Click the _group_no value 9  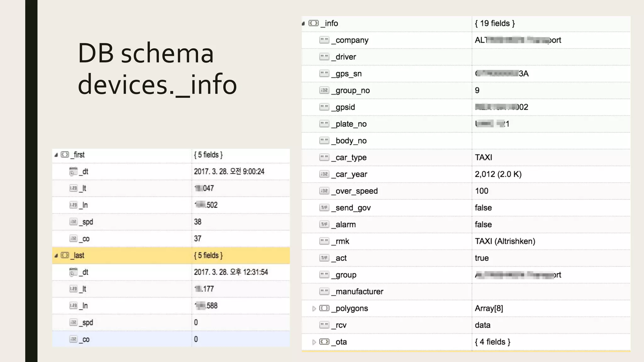point(477,90)
